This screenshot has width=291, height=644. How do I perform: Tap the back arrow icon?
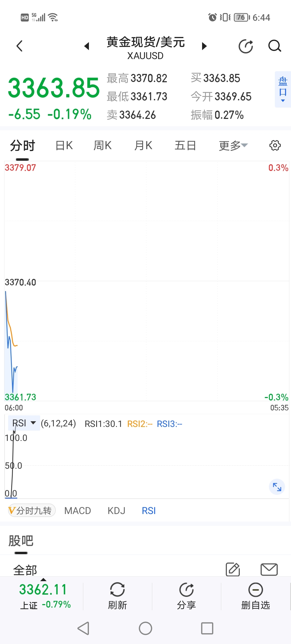click(x=19, y=46)
